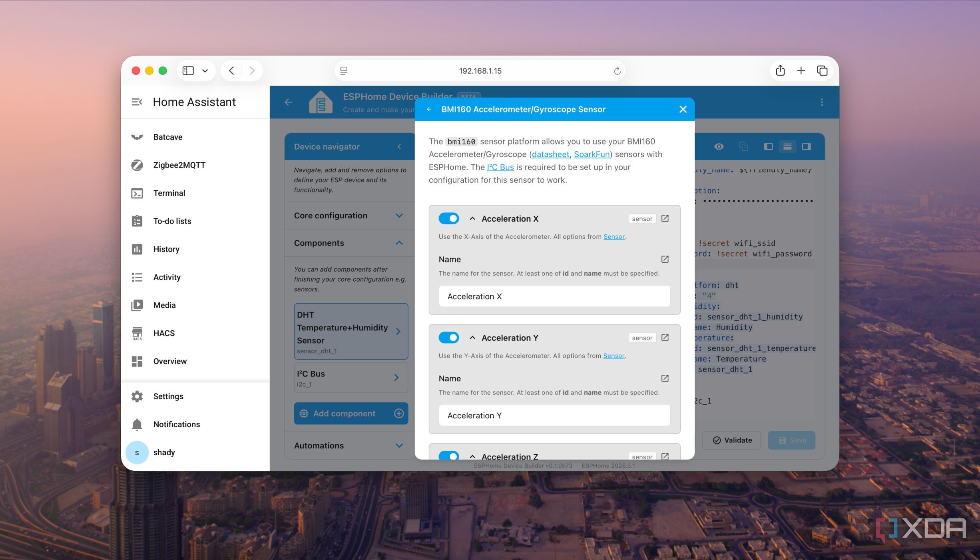Open Acceleration Y Name help link icon

coord(665,378)
